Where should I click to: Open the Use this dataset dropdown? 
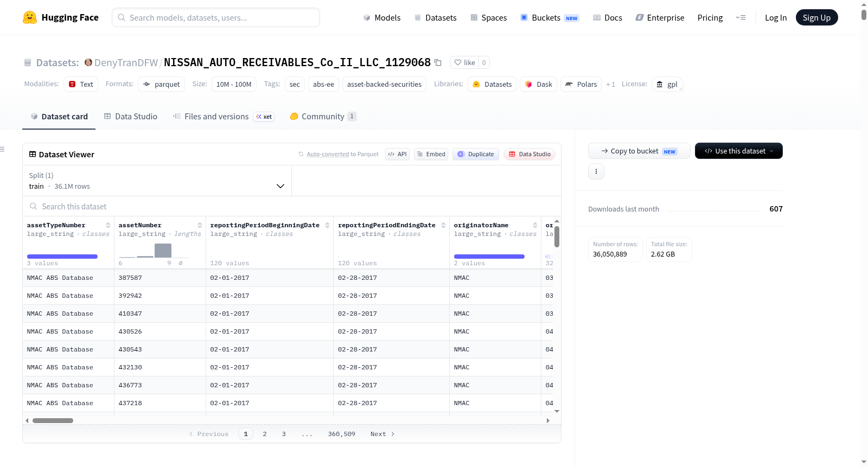739,151
